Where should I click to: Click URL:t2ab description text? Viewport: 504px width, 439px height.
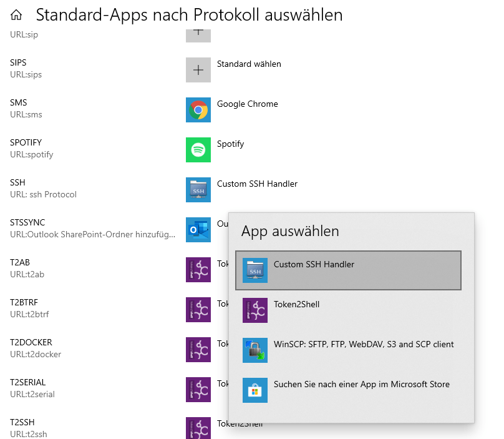tap(27, 275)
